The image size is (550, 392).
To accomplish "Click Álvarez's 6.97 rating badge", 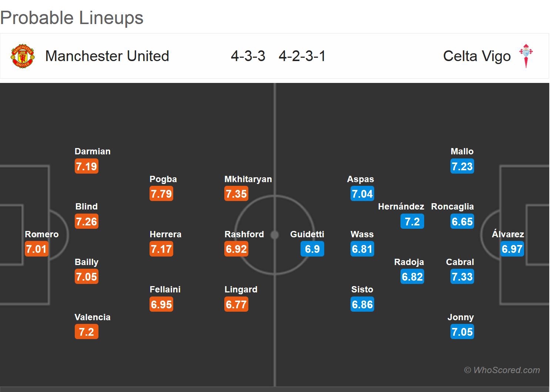I will 512,249.
